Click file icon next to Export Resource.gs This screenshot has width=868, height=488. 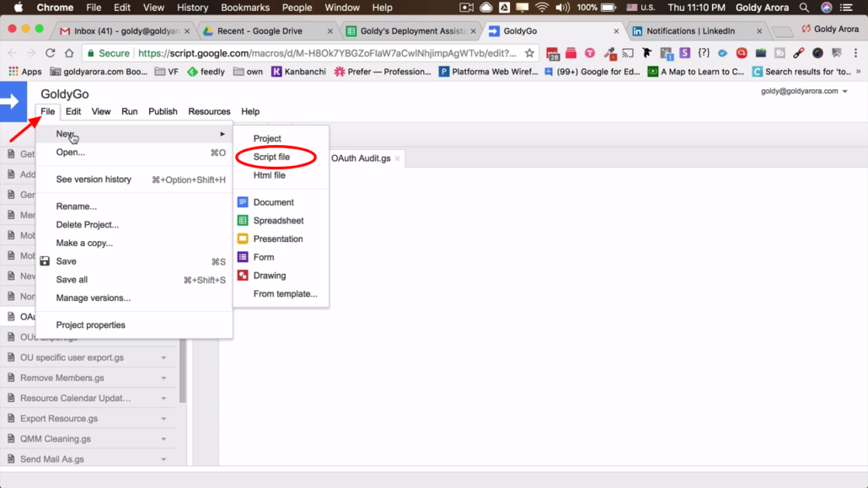[11, 418]
